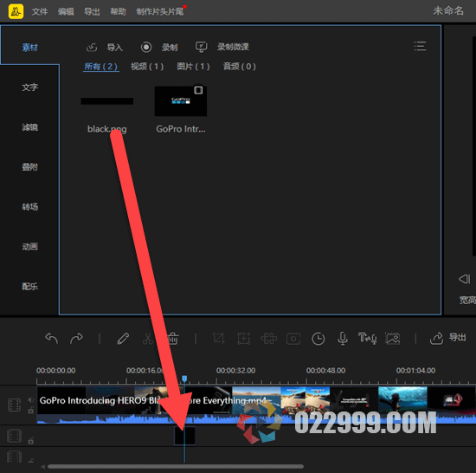This screenshot has height=473, width=476.
Task: Click the Crop tool icon
Action: 219,339
